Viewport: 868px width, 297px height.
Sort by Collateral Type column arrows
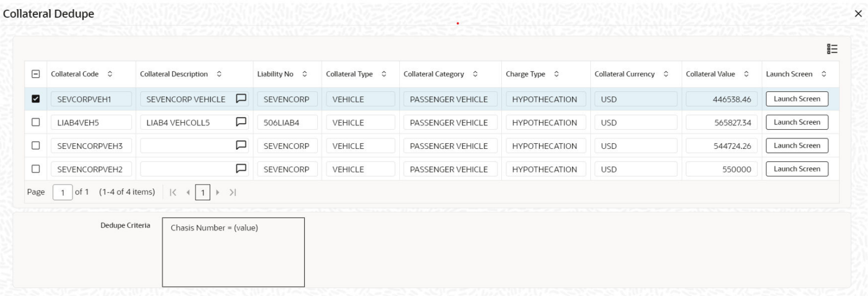(x=384, y=74)
